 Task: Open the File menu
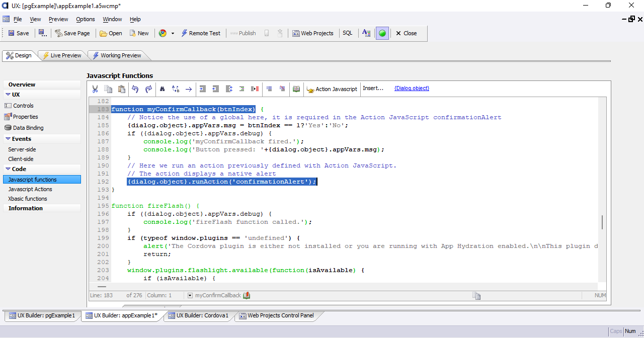[x=18, y=19]
